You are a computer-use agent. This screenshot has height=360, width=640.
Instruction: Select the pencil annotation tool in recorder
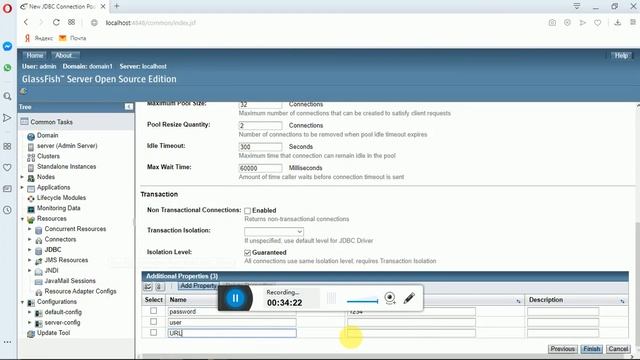pos(409,298)
